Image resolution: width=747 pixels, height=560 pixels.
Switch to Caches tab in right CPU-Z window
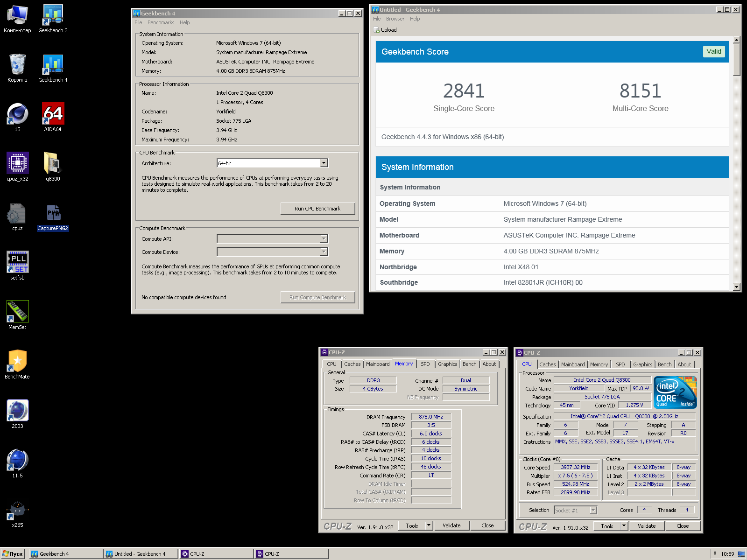[x=548, y=364]
